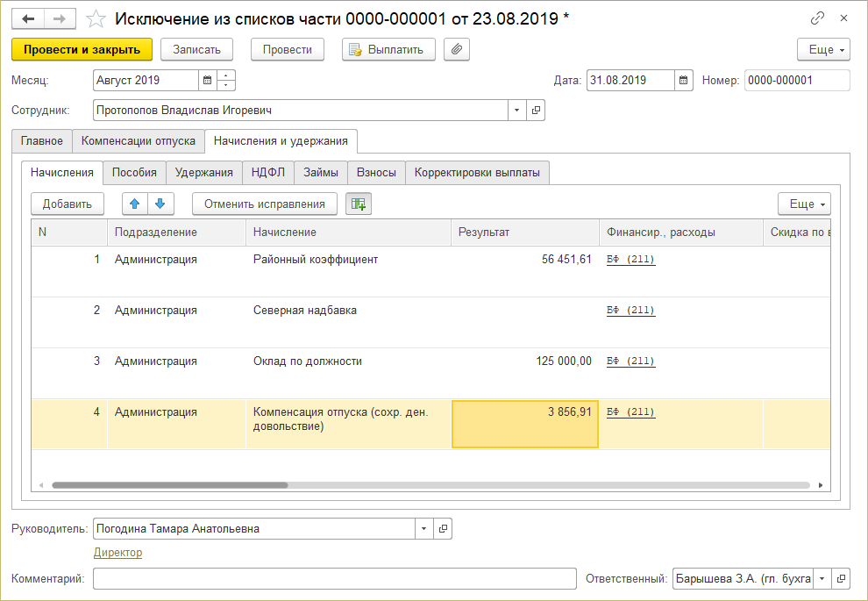868x601 pixels.
Task: Click the scrollbar right arrow
Action: pos(821,485)
